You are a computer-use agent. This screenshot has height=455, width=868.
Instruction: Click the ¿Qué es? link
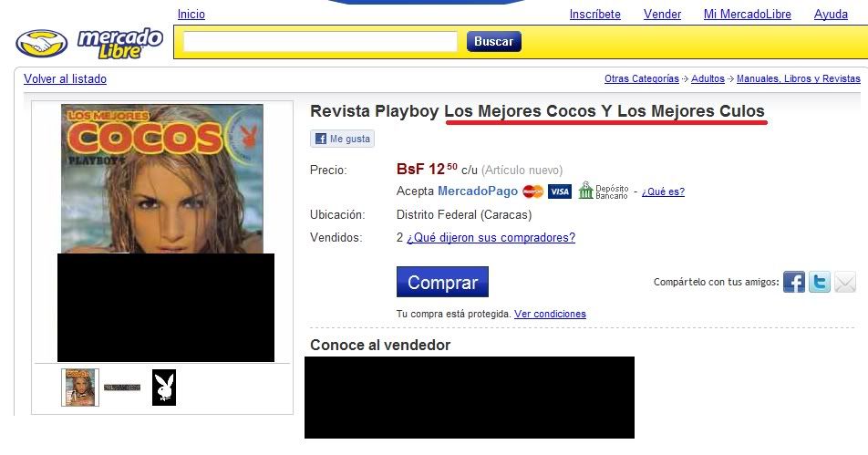(663, 191)
